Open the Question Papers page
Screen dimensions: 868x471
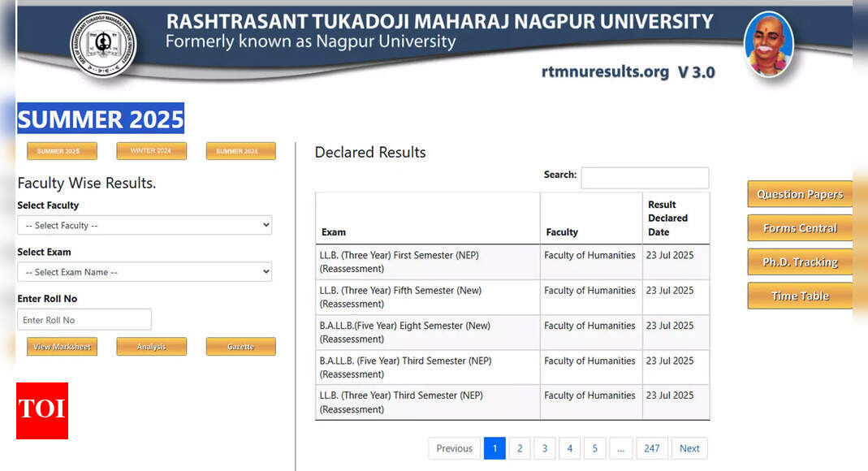(800, 194)
